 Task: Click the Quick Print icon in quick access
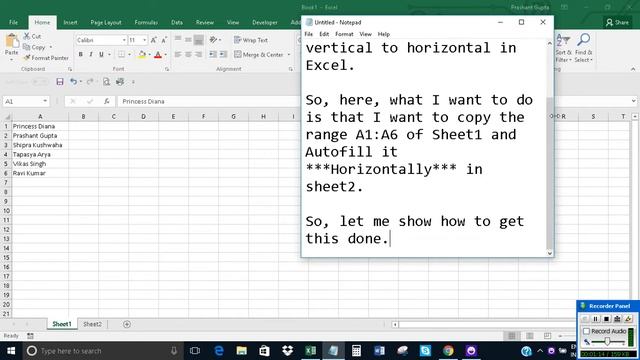point(120,82)
